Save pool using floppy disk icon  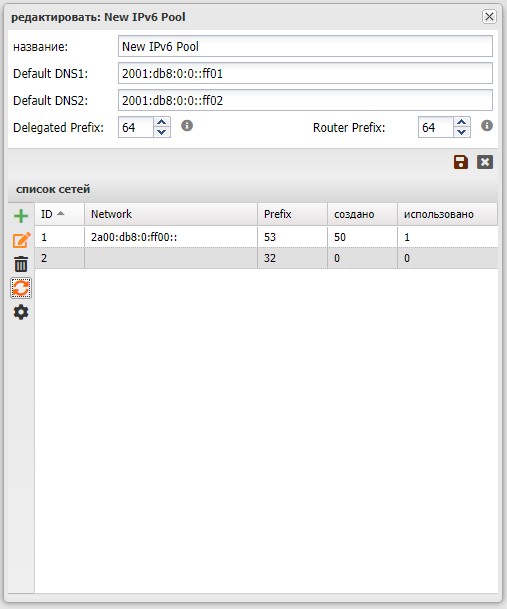(461, 162)
